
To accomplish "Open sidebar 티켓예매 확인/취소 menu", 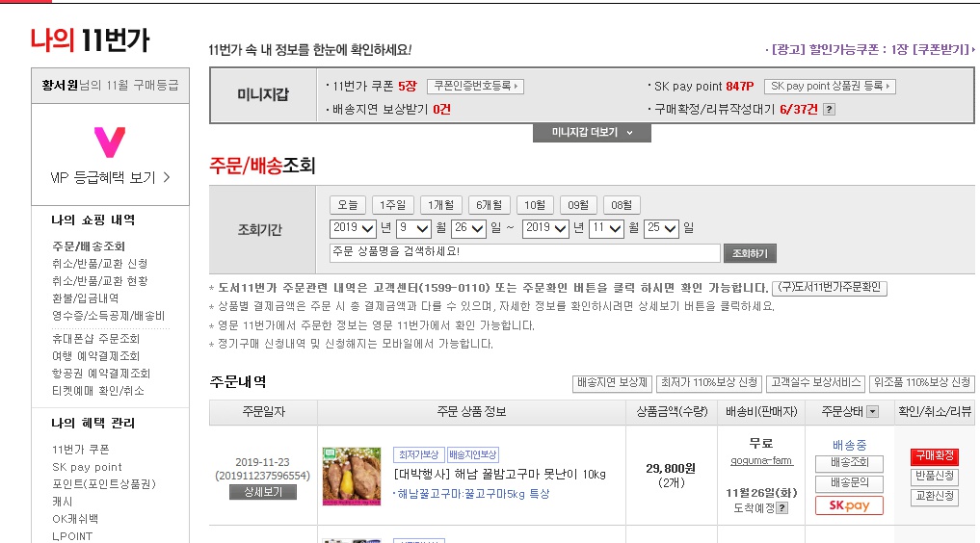I will click(98, 391).
